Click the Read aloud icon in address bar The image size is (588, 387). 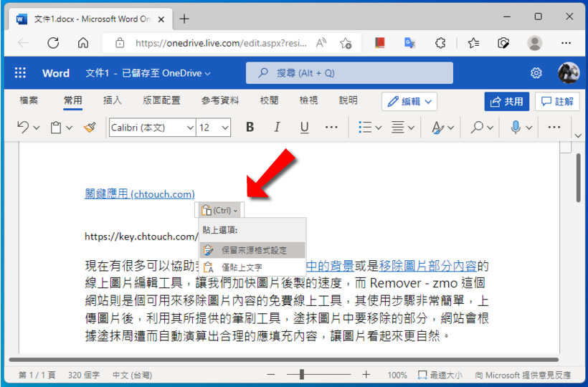(321, 43)
